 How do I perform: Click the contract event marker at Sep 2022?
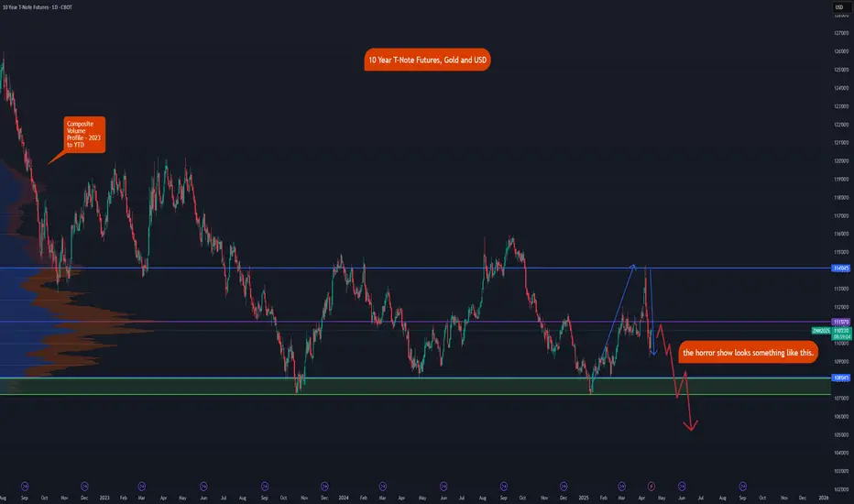pos(25,486)
